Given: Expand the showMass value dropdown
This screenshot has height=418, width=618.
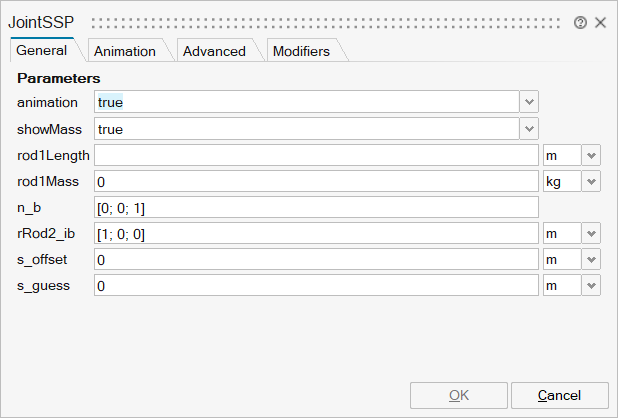Looking at the screenshot, I should tap(529, 128).
